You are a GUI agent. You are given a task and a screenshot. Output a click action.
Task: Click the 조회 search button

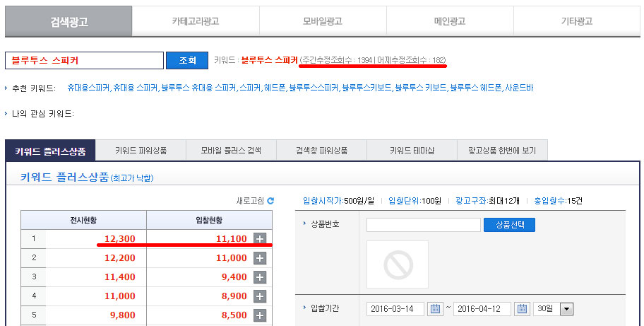[x=187, y=60]
